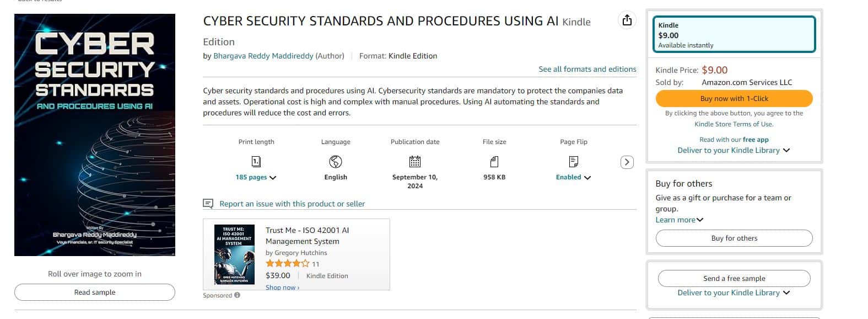
Task: Click the next arrow in the details carousel
Action: click(x=627, y=162)
